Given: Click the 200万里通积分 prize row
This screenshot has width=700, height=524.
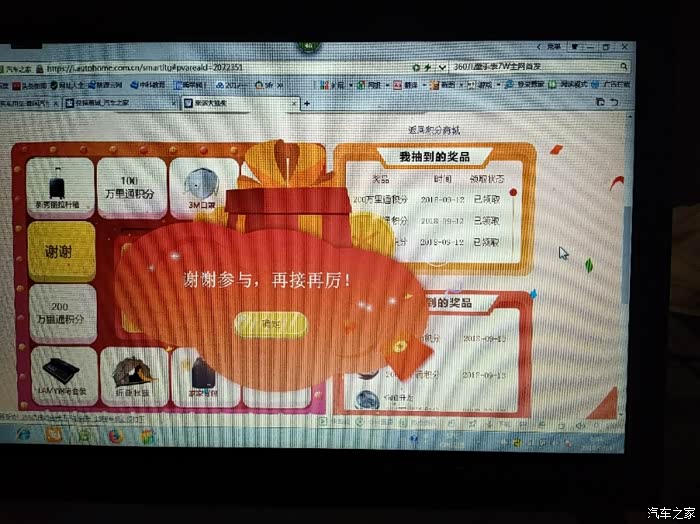Looking at the screenshot, I should point(426,200).
